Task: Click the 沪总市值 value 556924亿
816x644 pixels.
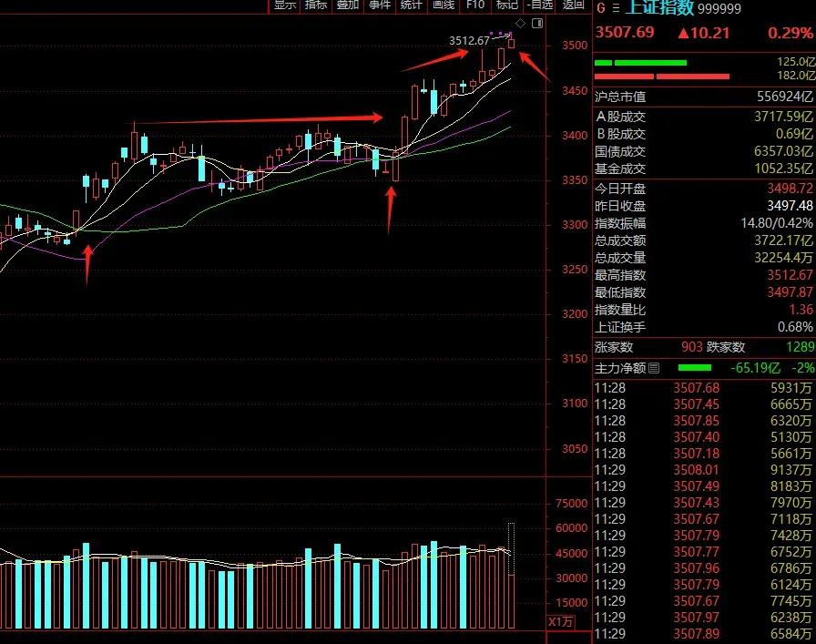Action: pyautogui.click(x=785, y=97)
